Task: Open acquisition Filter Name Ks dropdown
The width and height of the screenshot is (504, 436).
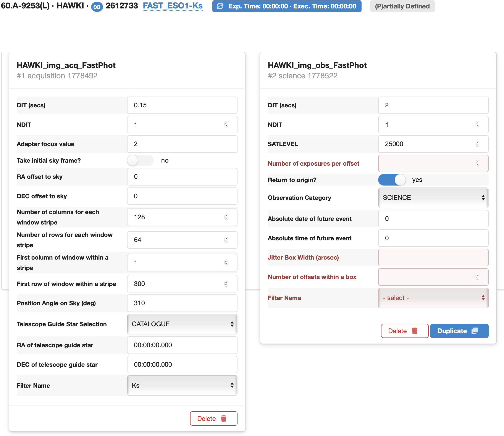Action: point(182,385)
